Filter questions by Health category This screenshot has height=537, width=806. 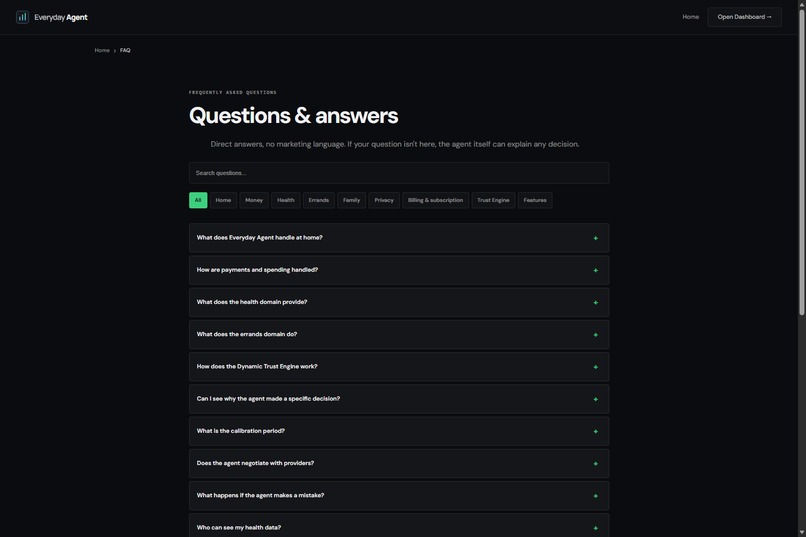pyautogui.click(x=286, y=200)
